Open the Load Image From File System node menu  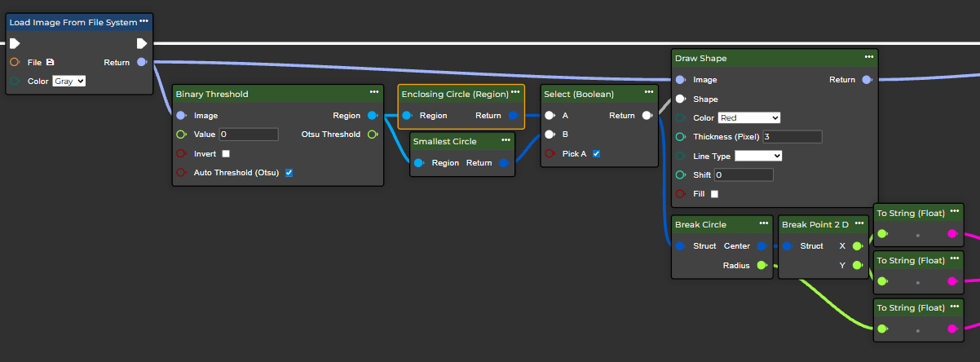(x=143, y=21)
